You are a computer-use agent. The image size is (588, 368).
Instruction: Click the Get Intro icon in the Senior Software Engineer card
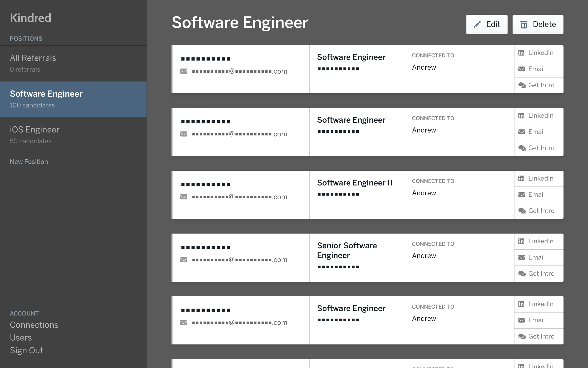coord(522,274)
